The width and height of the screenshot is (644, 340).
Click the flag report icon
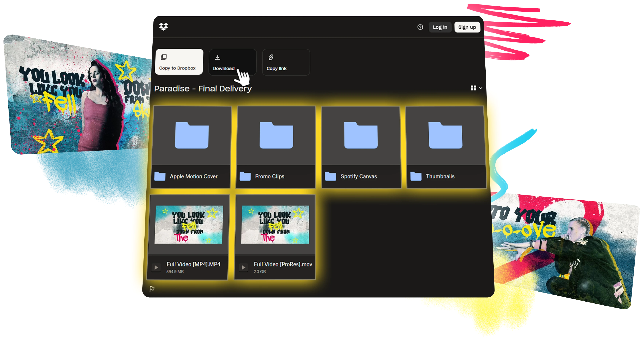pyautogui.click(x=152, y=289)
